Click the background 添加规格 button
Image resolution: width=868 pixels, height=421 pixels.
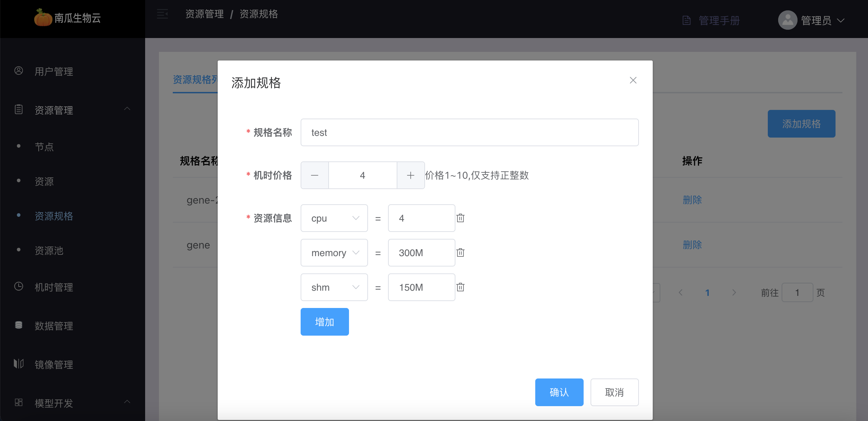click(x=801, y=124)
